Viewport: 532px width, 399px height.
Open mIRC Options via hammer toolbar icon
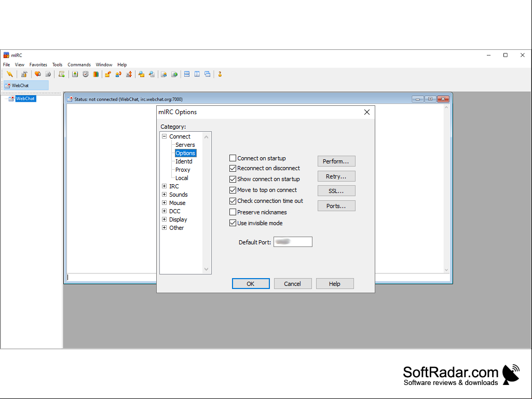point(24,74)
